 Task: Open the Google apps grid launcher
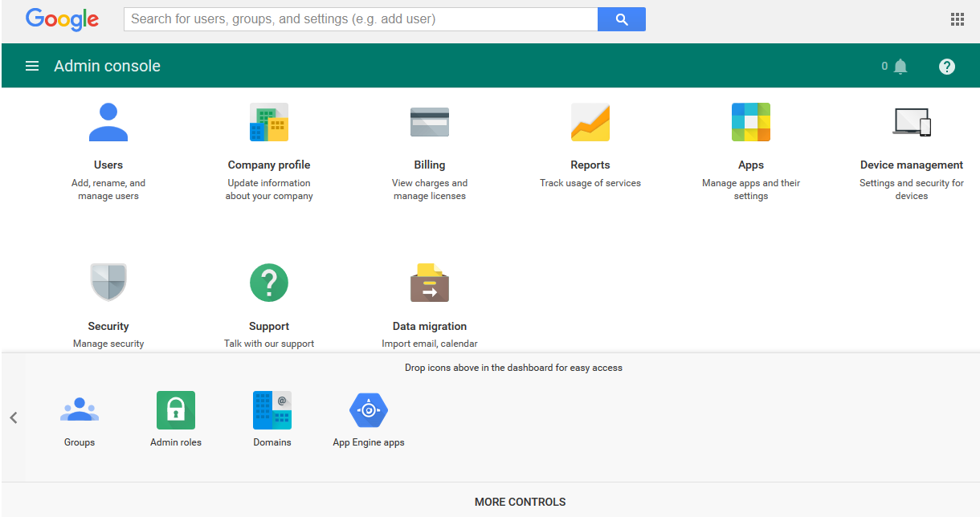[957, 18]
